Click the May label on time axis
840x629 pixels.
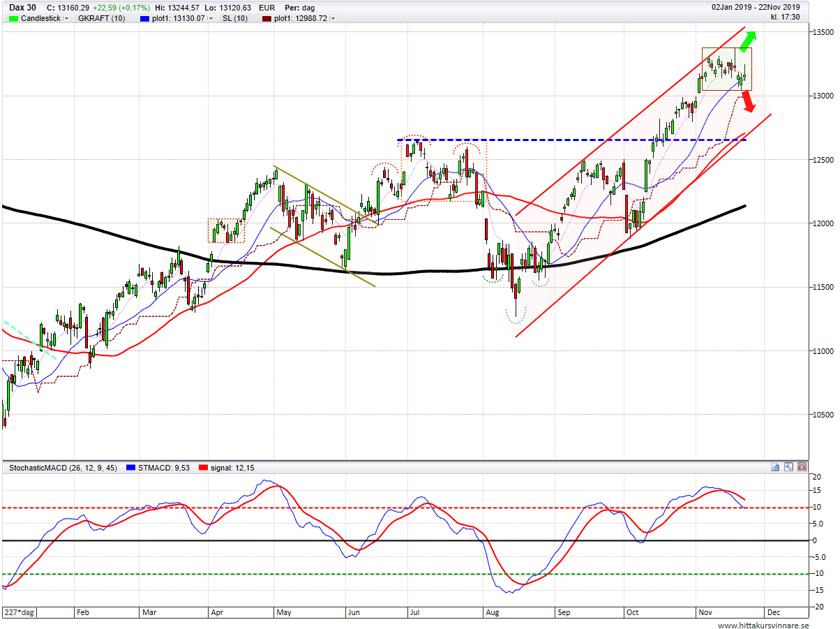[x=284, y=612]
